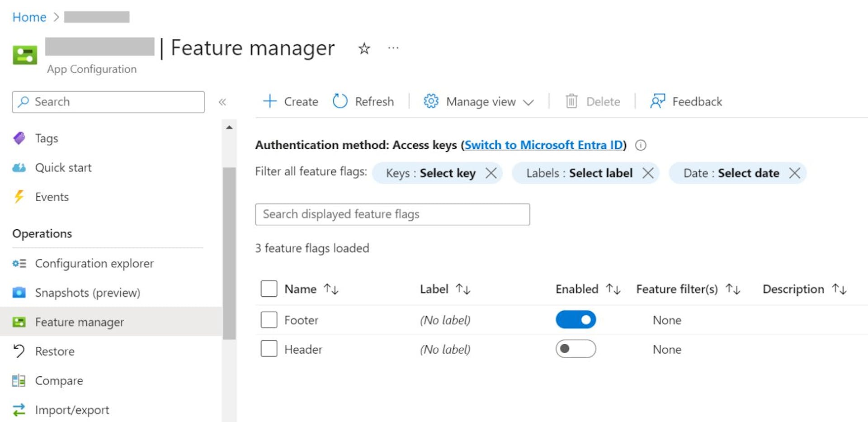Select the Tags icon in sidebar
This screenshot has height=422, width=868.
click(x=19, y=138)
